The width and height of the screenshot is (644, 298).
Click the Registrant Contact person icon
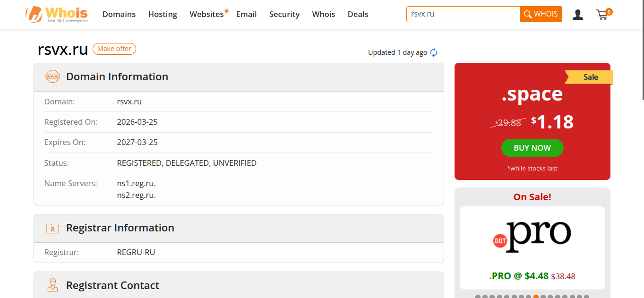point(52,285)
